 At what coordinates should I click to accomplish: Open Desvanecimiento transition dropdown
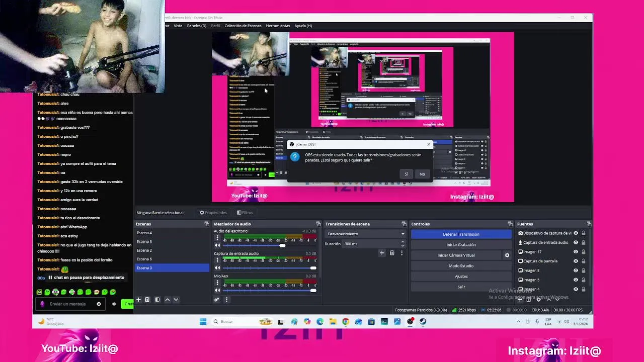coord(365,234)
